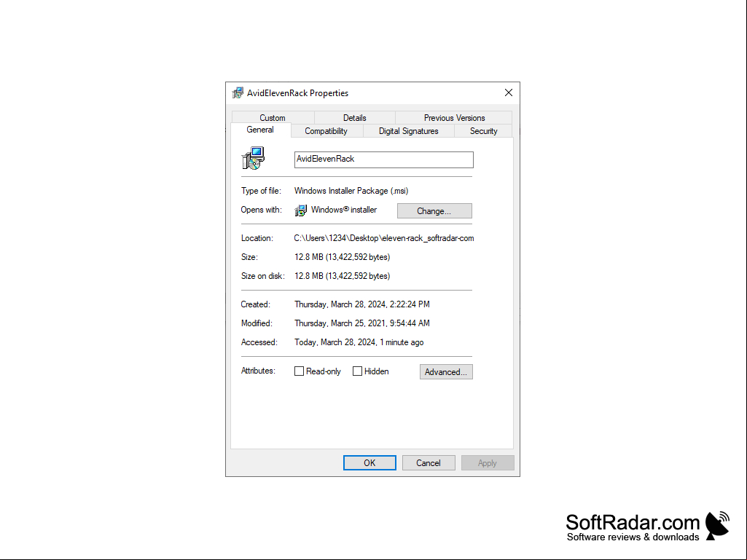Click the installer file icon beside the name field

254,158
